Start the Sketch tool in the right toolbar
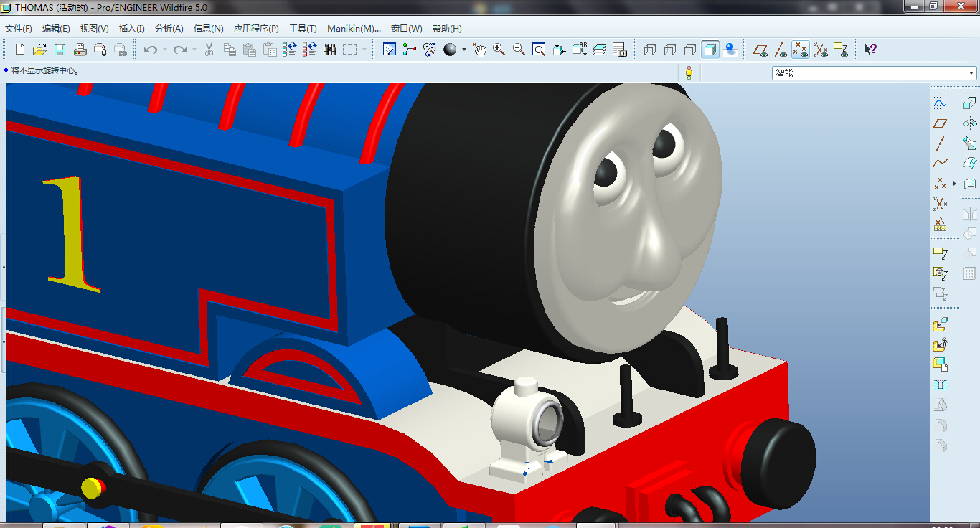 pyautogui.click(x=940, y=103)
